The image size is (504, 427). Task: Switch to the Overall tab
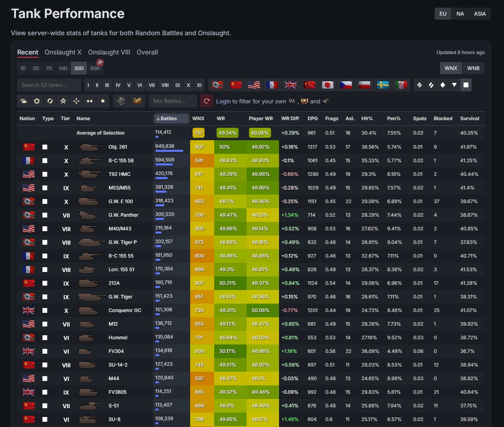click(147, 52)
